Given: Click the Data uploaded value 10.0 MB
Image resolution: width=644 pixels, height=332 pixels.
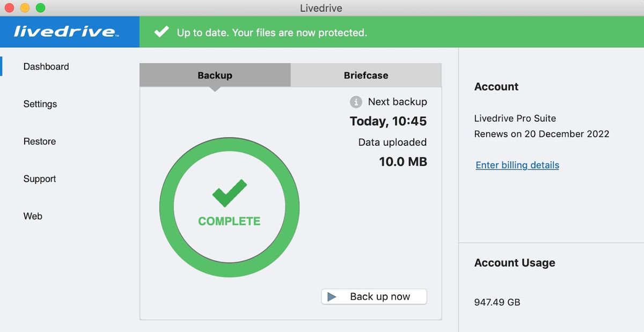Looking at the screenshot, I should (x=402, y=162).
